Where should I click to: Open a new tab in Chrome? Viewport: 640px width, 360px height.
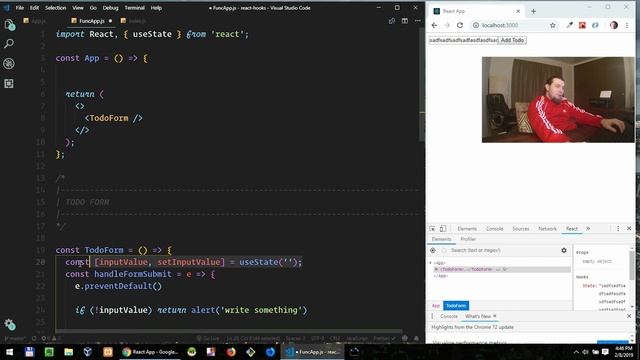point(533,11)
